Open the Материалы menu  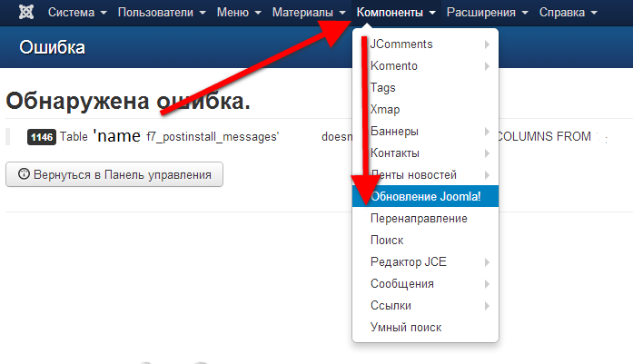309,14
